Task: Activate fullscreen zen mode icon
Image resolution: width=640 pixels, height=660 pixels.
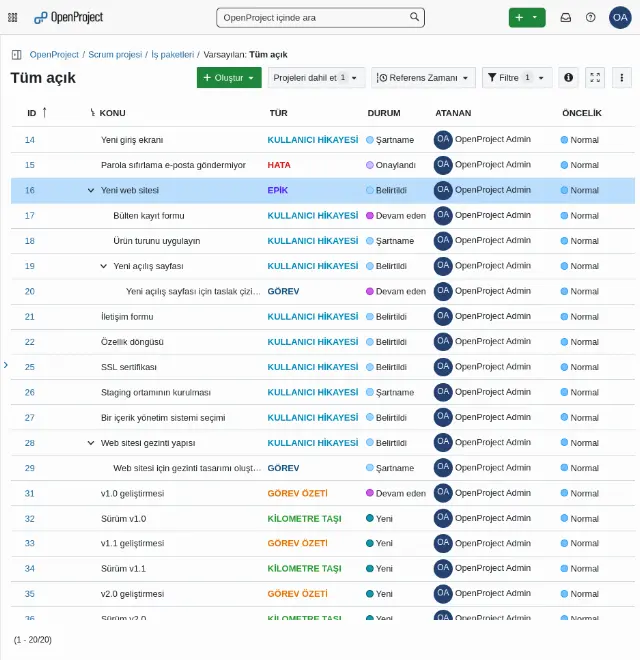Action: coord(595,77)
